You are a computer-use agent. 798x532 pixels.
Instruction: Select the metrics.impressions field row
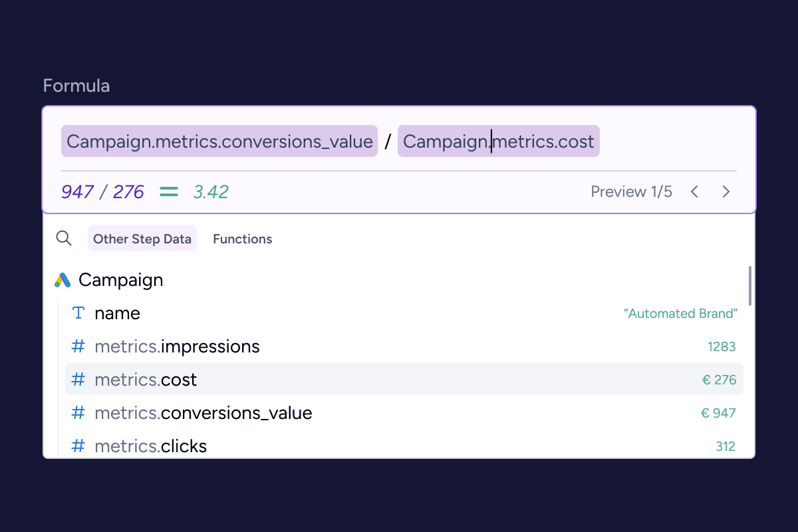point(399,346)
